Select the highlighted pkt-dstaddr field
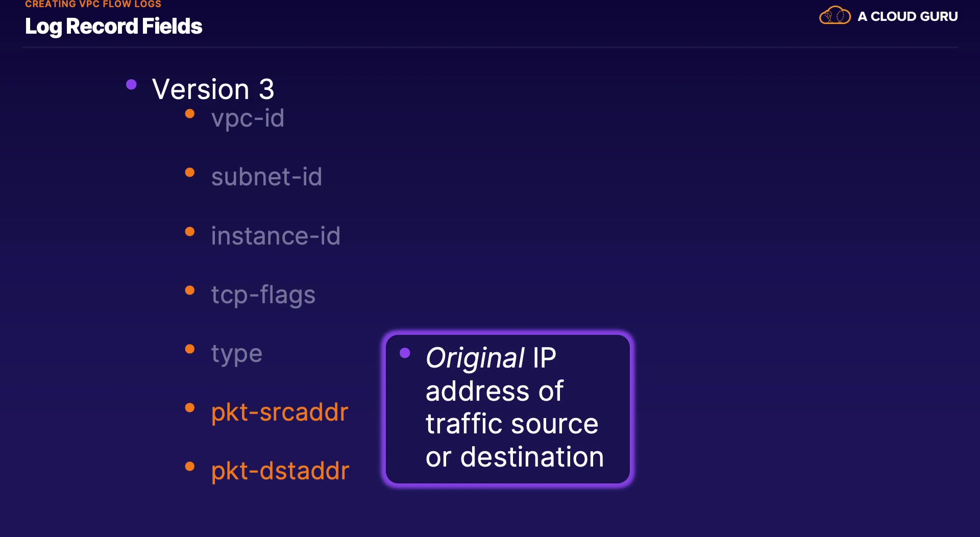Screen dimensions: 980x537 click(280, 471)
